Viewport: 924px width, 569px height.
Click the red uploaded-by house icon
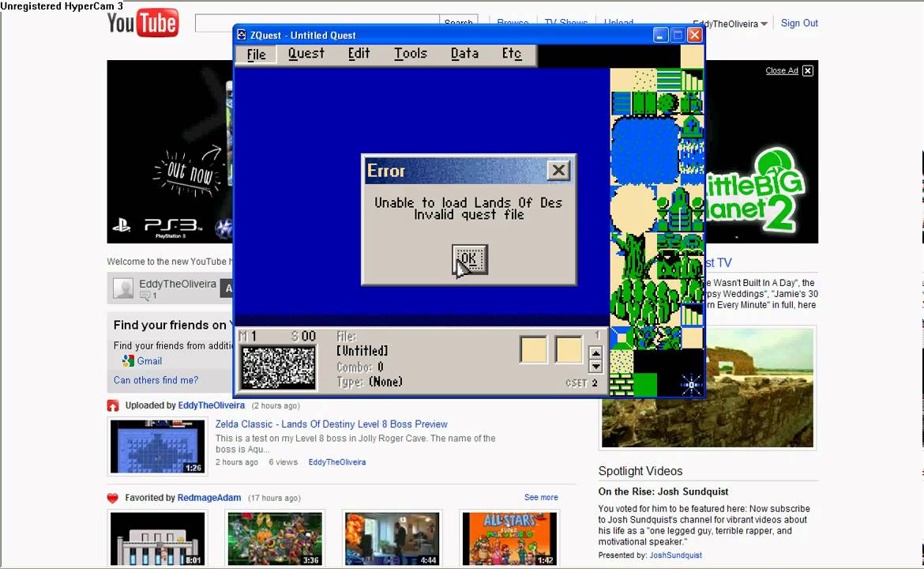pyautogui.click(x=113, y=405)
